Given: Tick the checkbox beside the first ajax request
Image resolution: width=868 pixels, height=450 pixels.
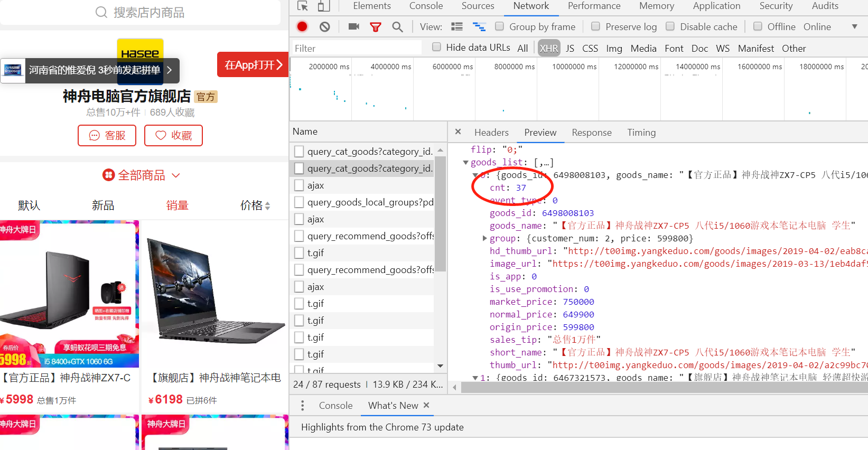Looking at the screenshot, I should pyautogui.click(x=299, y=185).
